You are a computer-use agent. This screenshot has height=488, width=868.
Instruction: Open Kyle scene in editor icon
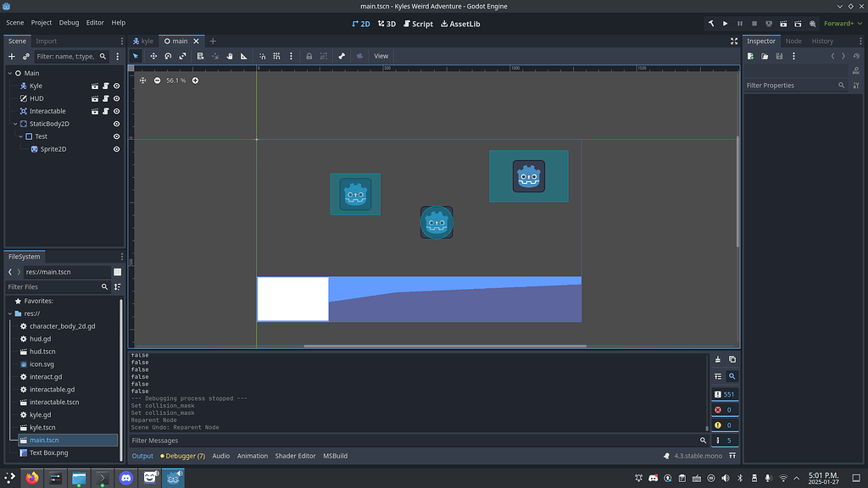(95, 86)
